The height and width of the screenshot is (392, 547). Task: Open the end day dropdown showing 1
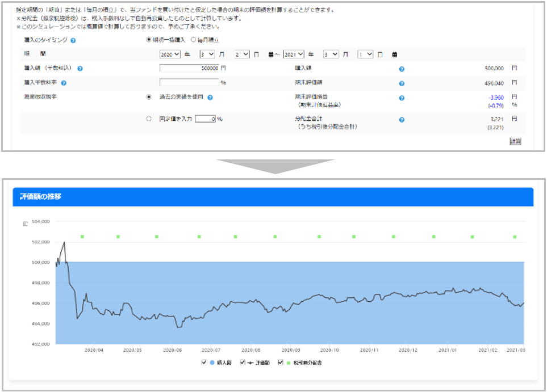click(x=365, y=54)
